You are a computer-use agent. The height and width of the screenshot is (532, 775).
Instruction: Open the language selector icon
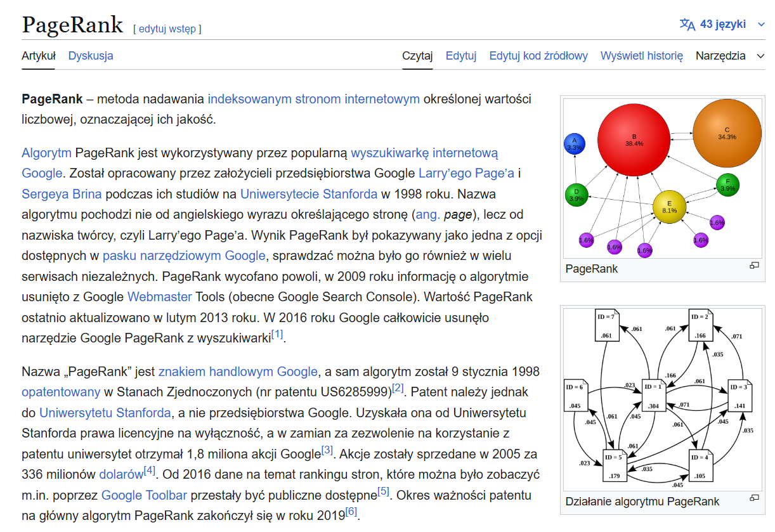pyautogui.click(x=687, y=24)
